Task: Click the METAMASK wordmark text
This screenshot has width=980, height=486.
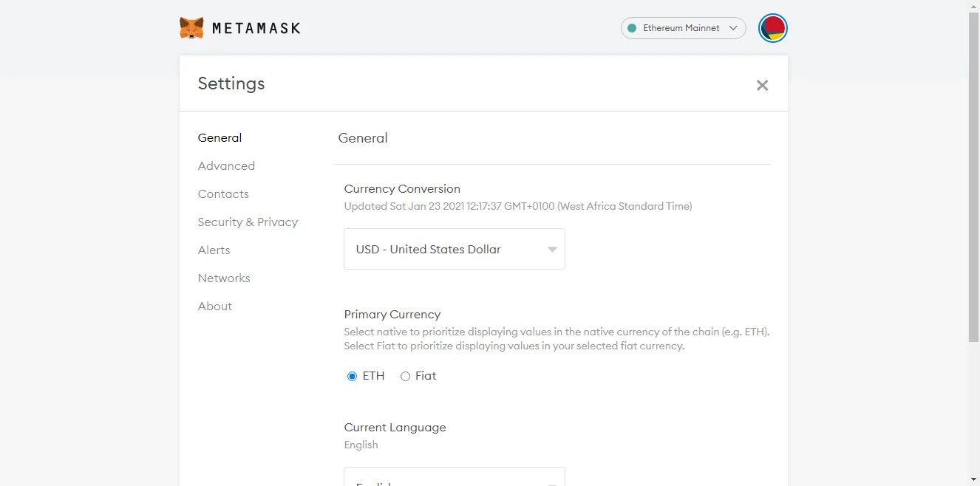Action: tap(256, 28)
